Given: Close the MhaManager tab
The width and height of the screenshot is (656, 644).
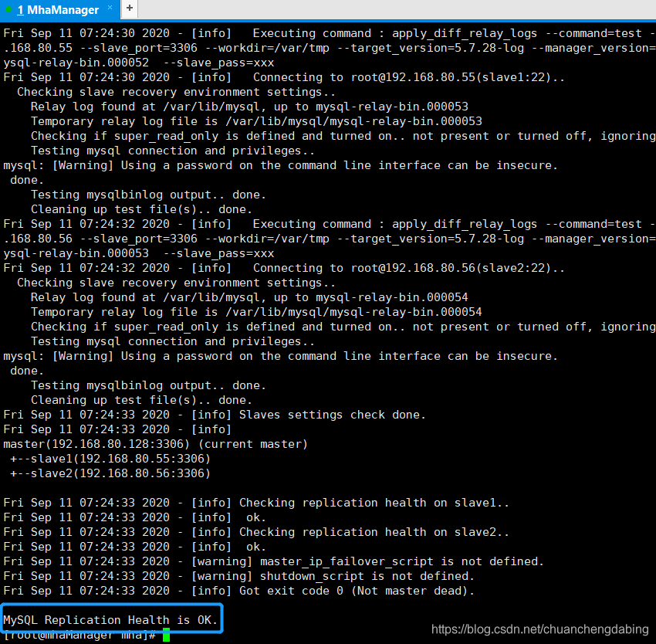Looking at the screenshot, I should tap(110, 8).
